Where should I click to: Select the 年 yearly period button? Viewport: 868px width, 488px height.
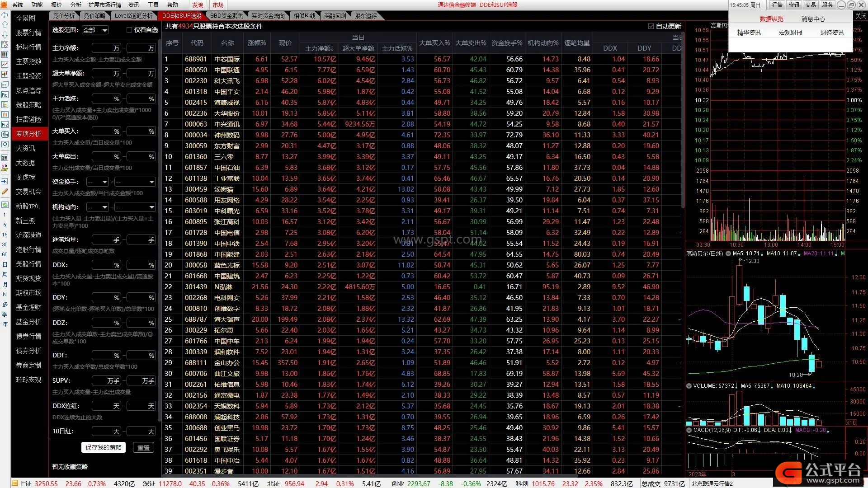[x=5, y=324]
